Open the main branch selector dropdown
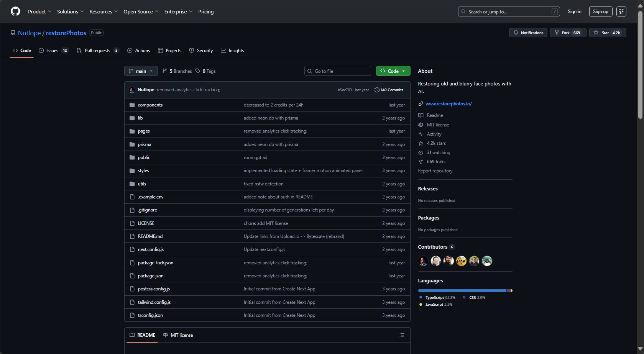 point(141,71)
